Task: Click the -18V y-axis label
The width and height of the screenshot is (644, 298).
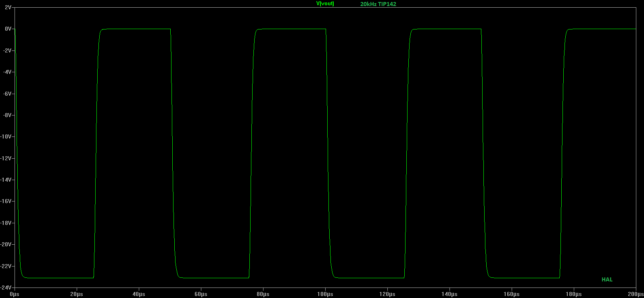Action: pos(6,223)
